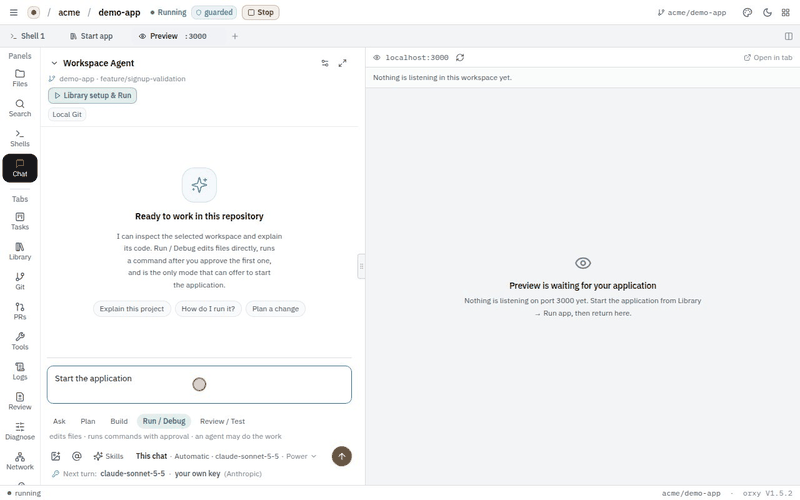Open the Logs sidebar item
This screenshot has height=500, width=800.
pos(20,371)
